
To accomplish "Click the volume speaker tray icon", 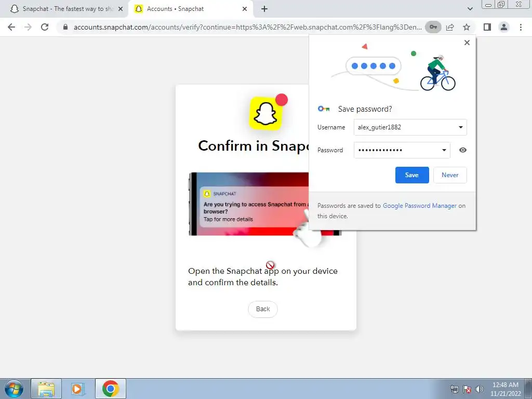I will tap(480, 389).
